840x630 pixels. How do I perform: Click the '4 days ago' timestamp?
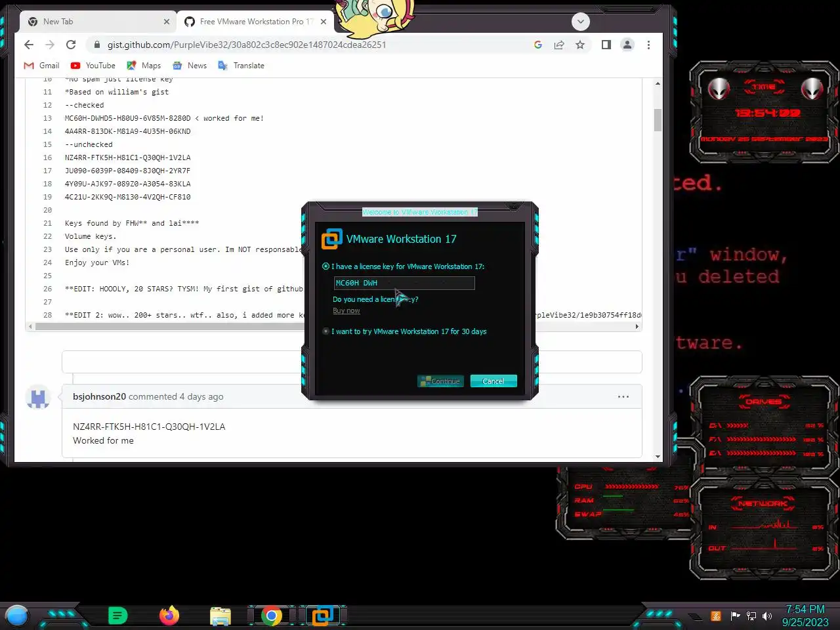(201, 396)
